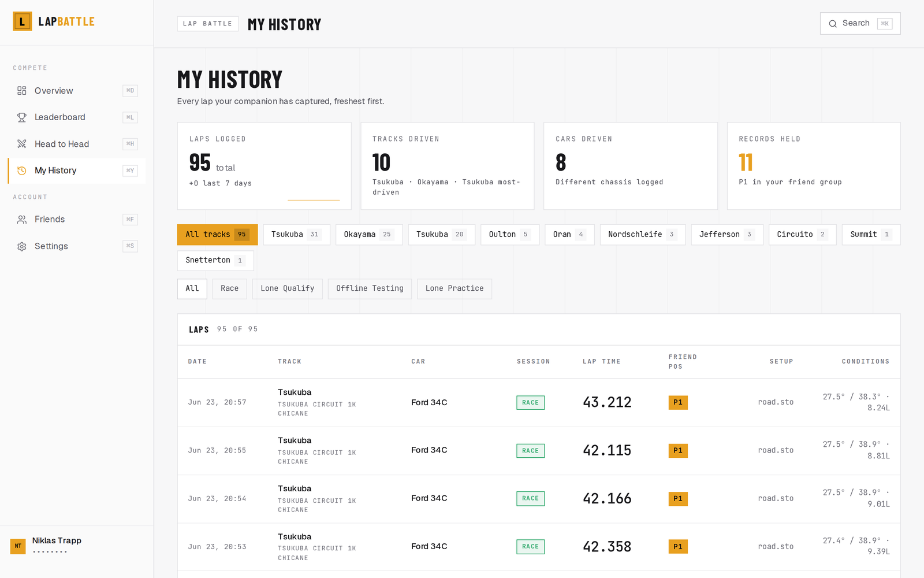Click the magnifier icon in Search
Screen dimensions: 924x578
[833, 24]
